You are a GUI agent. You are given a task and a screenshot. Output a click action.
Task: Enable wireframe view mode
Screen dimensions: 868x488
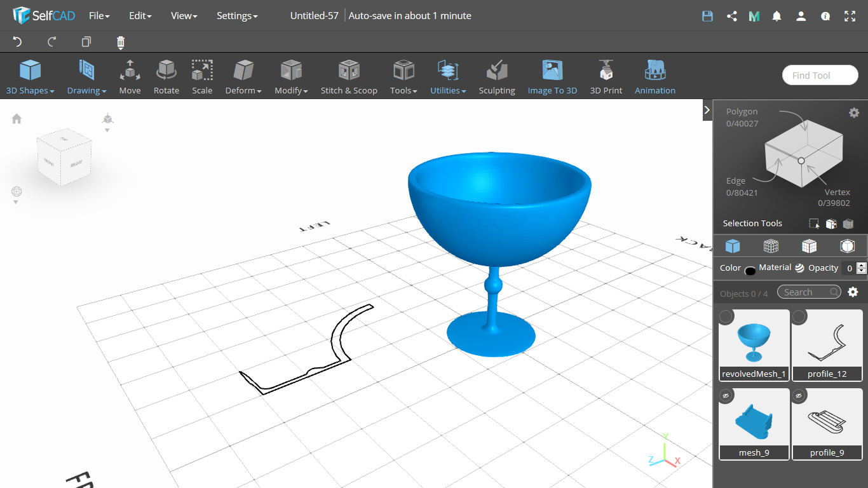(x=771, y=246)
